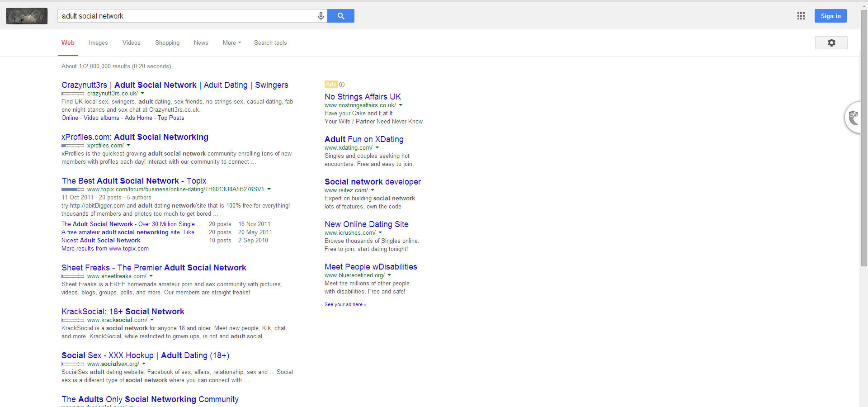Expand the More search categories dropdown

tap(232, 43)
